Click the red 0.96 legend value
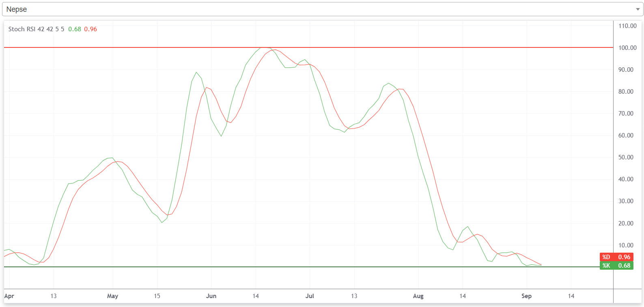 90,29
